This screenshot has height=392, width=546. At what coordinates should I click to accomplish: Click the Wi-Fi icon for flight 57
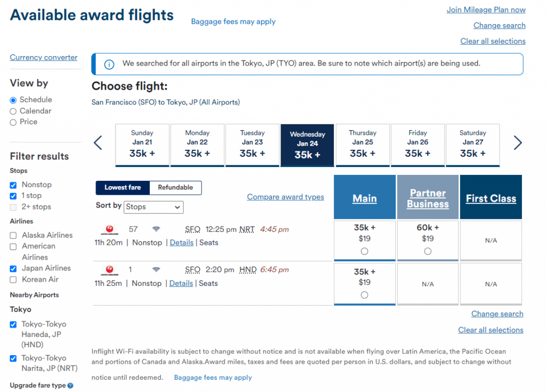click(x=156, y=229)
